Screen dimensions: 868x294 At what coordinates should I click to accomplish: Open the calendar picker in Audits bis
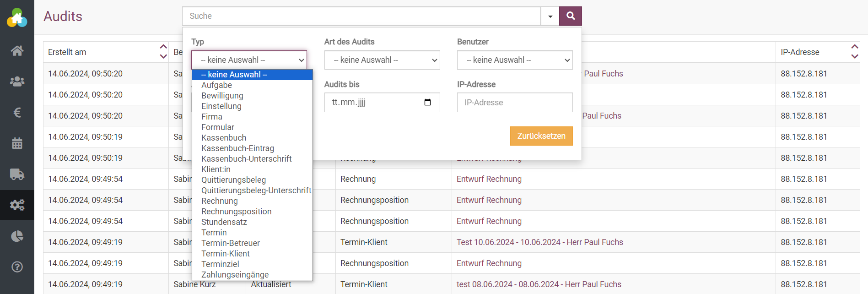(427, 102)
